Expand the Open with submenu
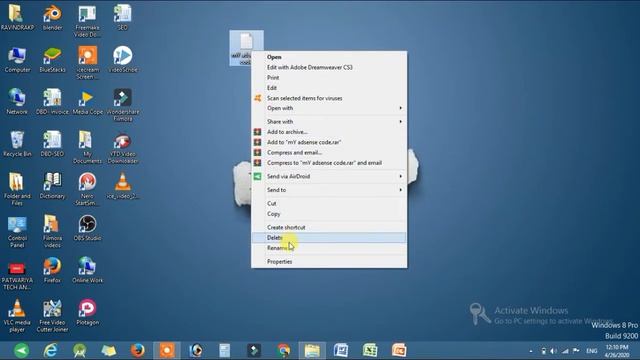The image size is (640, 360). [329, 108]
